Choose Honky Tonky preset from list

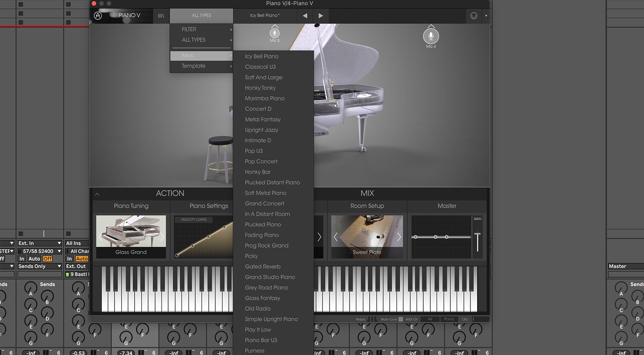273,88
